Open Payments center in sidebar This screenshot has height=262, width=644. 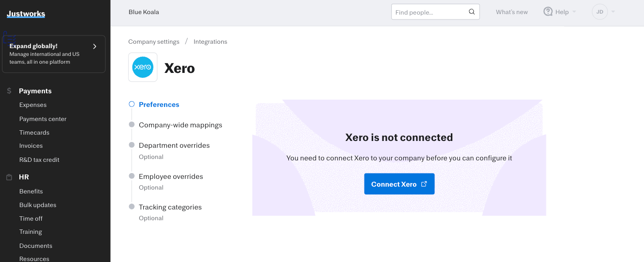43,119
